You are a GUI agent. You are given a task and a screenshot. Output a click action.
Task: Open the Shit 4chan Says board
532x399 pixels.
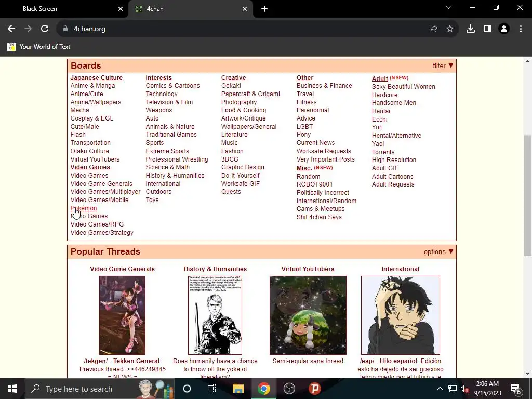pyautogui.click(x=319, y=217)
